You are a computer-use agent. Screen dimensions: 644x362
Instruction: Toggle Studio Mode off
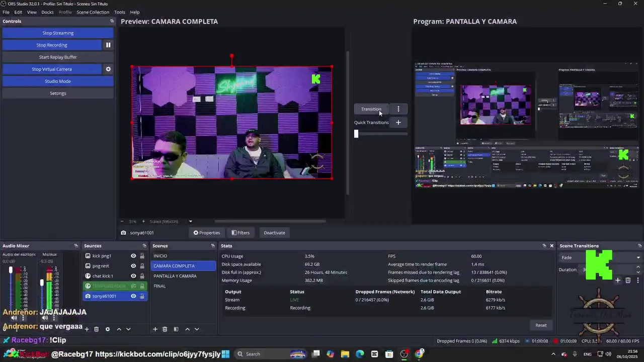(58, 81)
